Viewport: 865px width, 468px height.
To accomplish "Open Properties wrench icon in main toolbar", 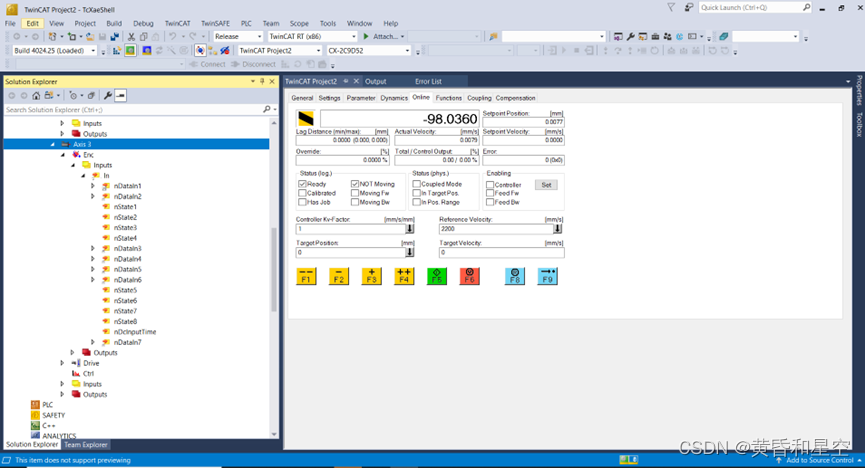I will pos(631,36).
